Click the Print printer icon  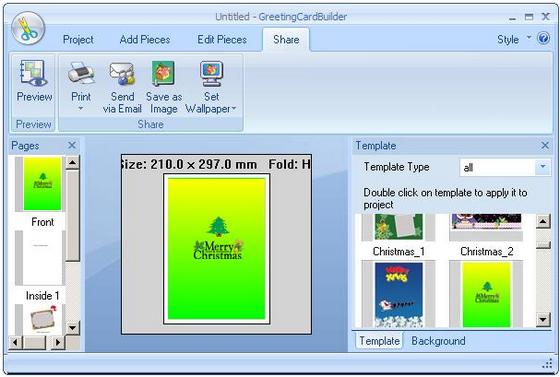pyautogui.click(x=81, y=73)
